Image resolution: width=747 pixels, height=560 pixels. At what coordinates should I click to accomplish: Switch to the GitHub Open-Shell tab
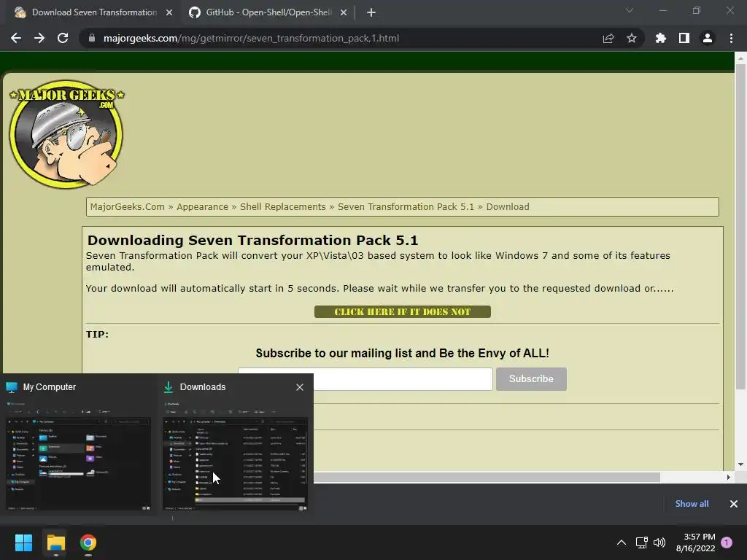click(x=268, y=12)
